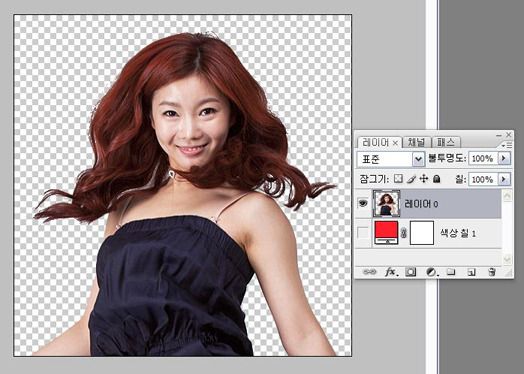
Task: Open the 불투명도 opacity slider arrow
Action: (x=504, y=158)
